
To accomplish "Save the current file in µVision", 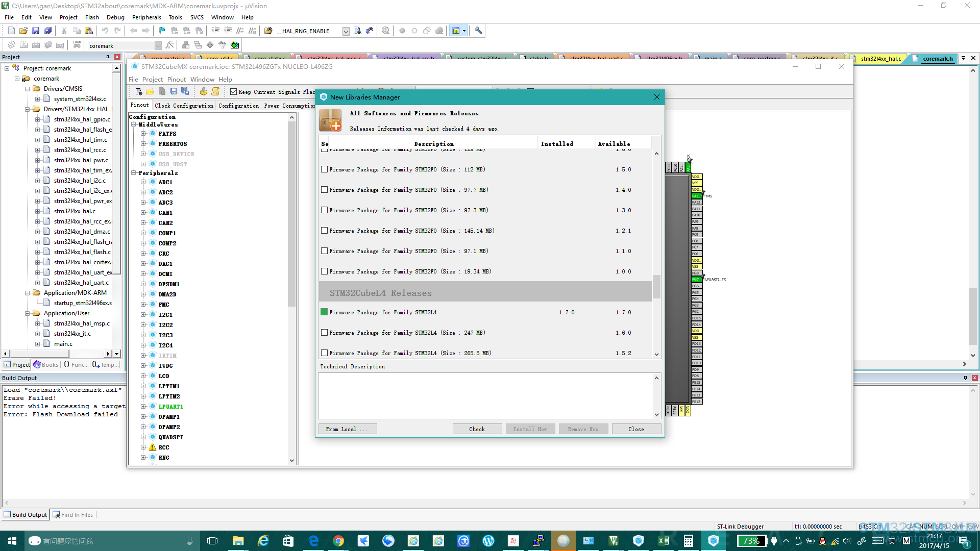I will (36, 31).
